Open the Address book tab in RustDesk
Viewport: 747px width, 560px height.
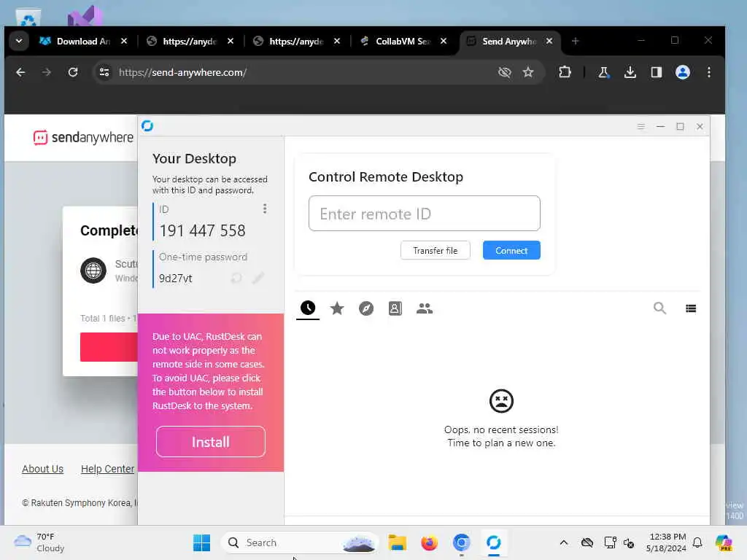click(395, 308)
